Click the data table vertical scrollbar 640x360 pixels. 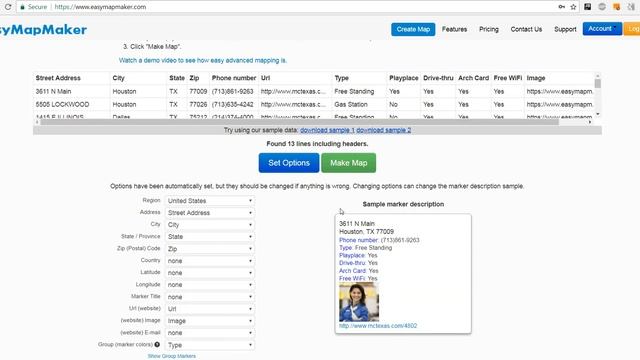click(x=598, y=83)
